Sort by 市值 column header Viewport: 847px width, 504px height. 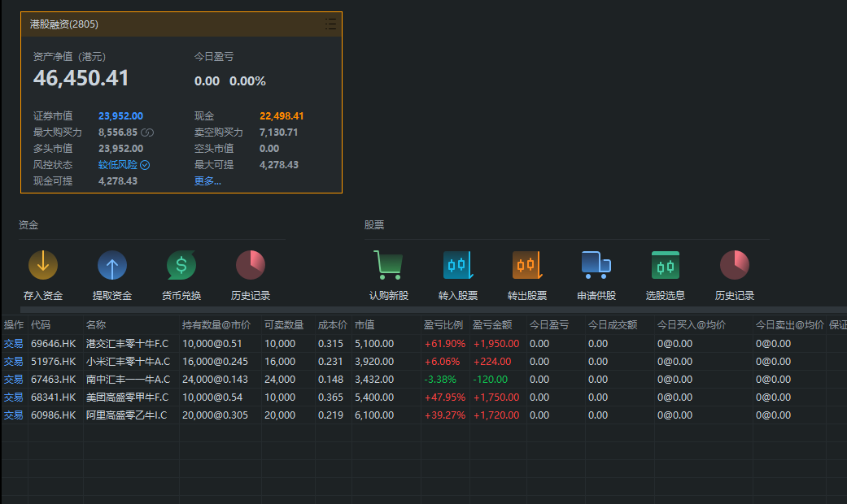[365, 325]
